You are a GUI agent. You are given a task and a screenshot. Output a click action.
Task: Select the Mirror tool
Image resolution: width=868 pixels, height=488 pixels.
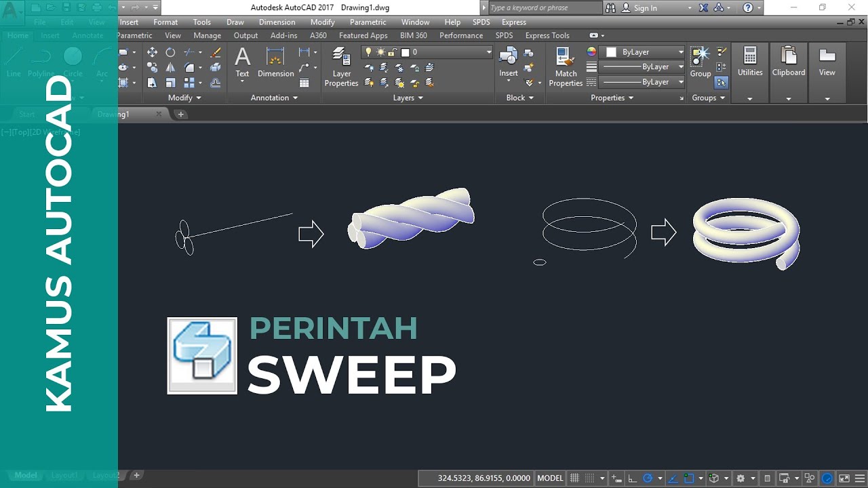coord(170,68)
